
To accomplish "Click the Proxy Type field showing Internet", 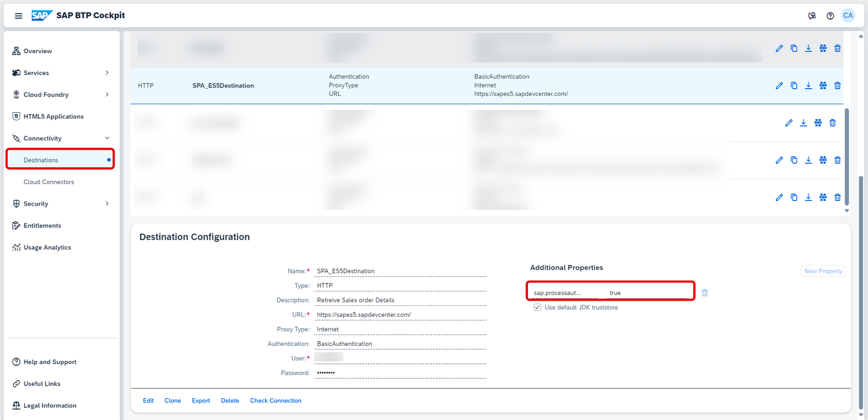I will click(x=400, y=329).
